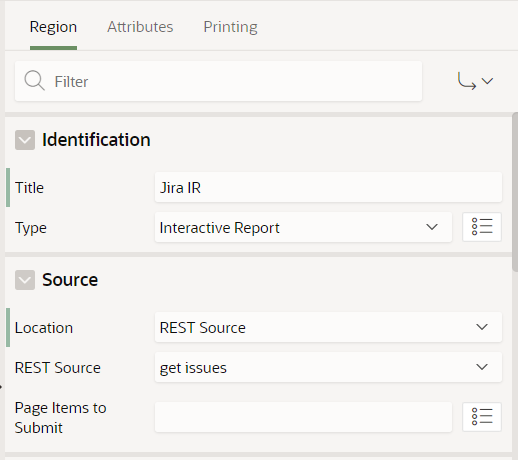This screenshot has width=518, height=460.
Task: Open the Page Items to Submit list picker
Action: (482, 417)
